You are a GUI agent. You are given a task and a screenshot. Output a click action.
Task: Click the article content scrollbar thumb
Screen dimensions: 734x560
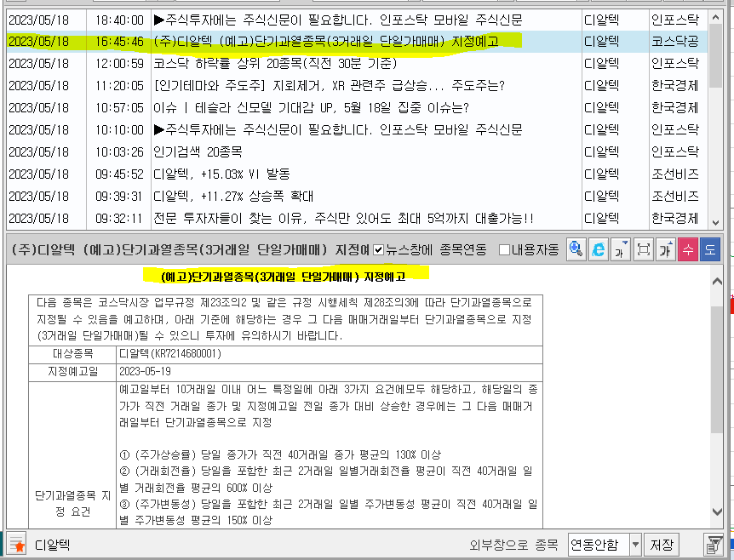click(717, 369)
